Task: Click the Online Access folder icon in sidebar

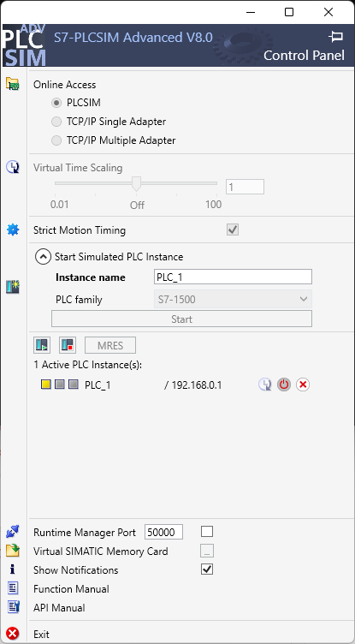Action: (13, 84)
